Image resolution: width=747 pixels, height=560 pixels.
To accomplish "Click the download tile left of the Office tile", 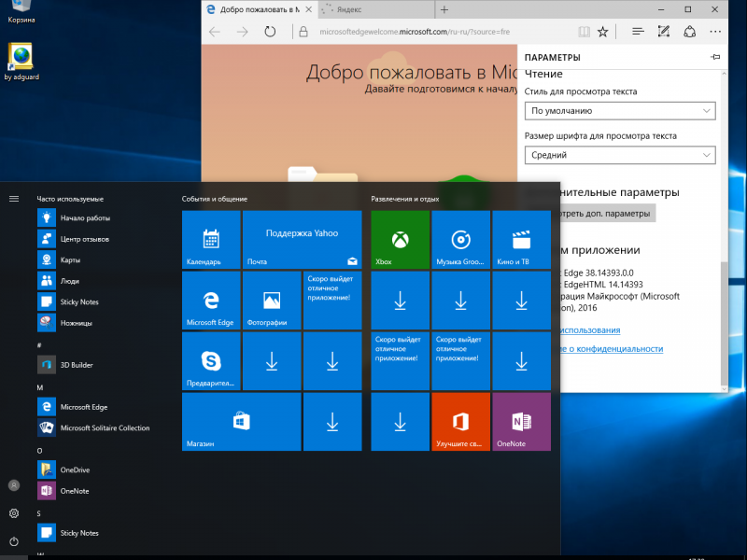I will 401,422.
